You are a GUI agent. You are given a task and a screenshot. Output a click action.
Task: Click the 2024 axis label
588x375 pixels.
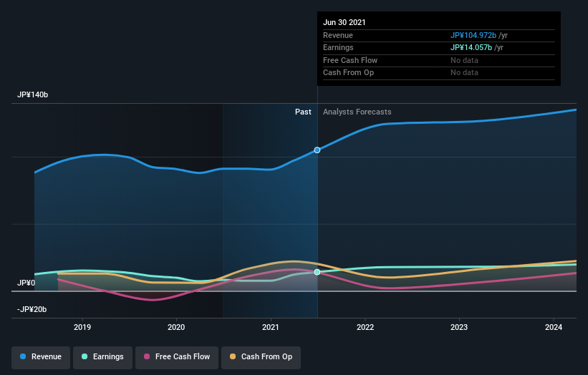(554, 327)
